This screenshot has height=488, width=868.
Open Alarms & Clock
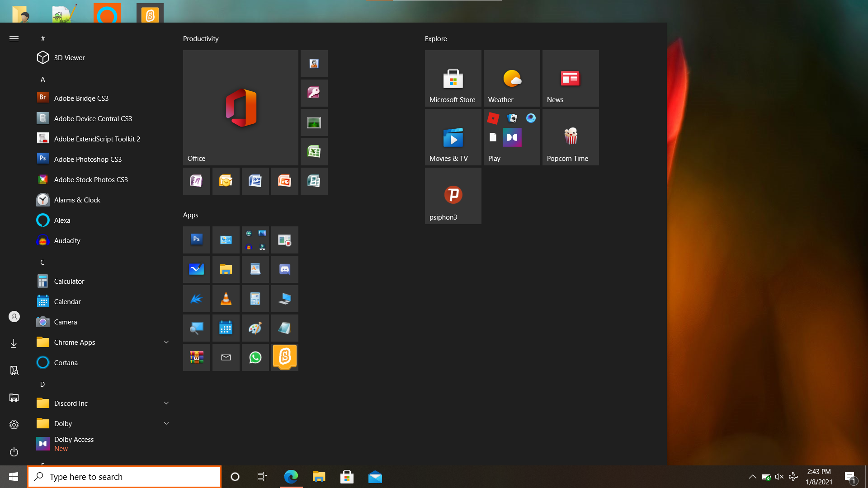tap(103, 200)
